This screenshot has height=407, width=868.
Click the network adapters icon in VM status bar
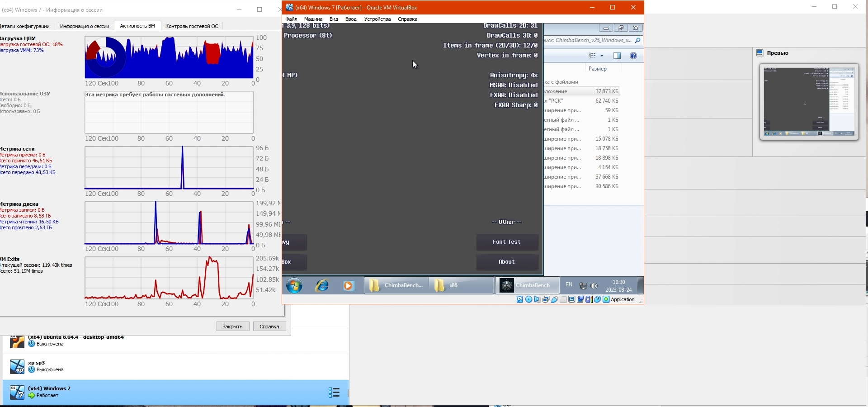point(546,299)
